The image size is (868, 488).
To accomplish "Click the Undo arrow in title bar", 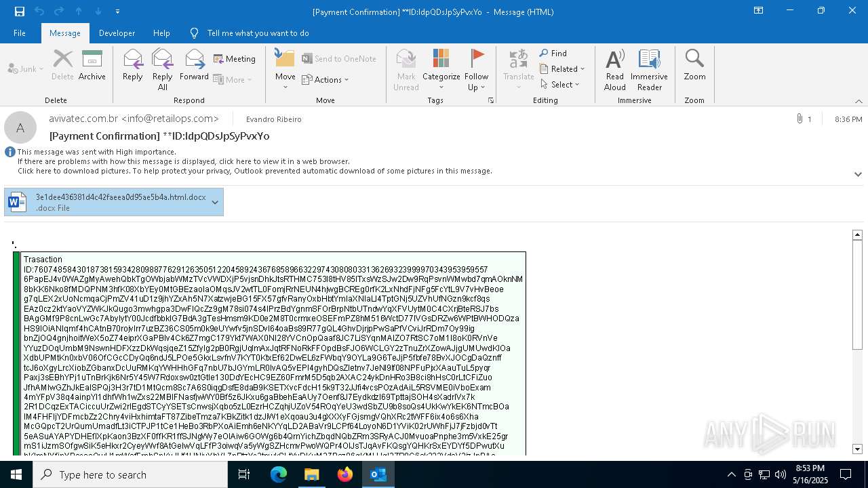I will tap(39, 12).
